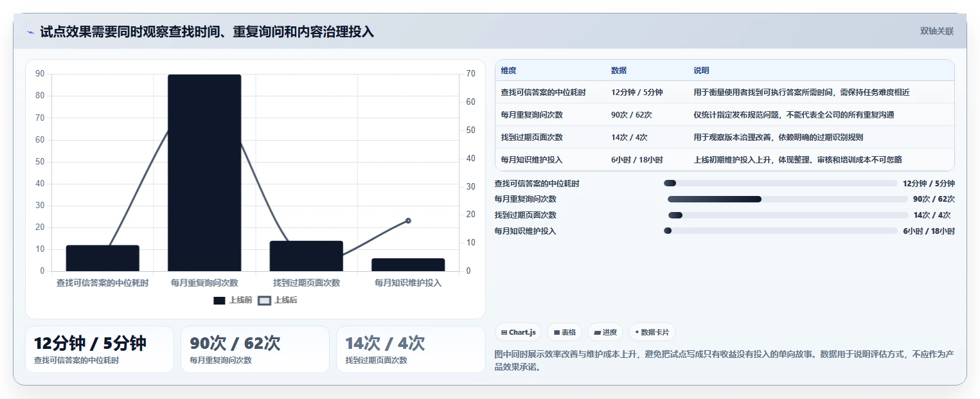980x399 pixels.
Task: Click x-axis label 每月知识维护投入 under chart
Action: (x=408, y=283)
